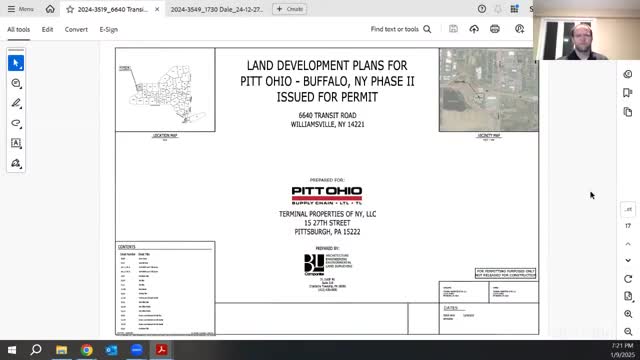Screen dimensions: 640x360
Task: Click the upload to cloud icon
Action: click(x=474, y=29)
